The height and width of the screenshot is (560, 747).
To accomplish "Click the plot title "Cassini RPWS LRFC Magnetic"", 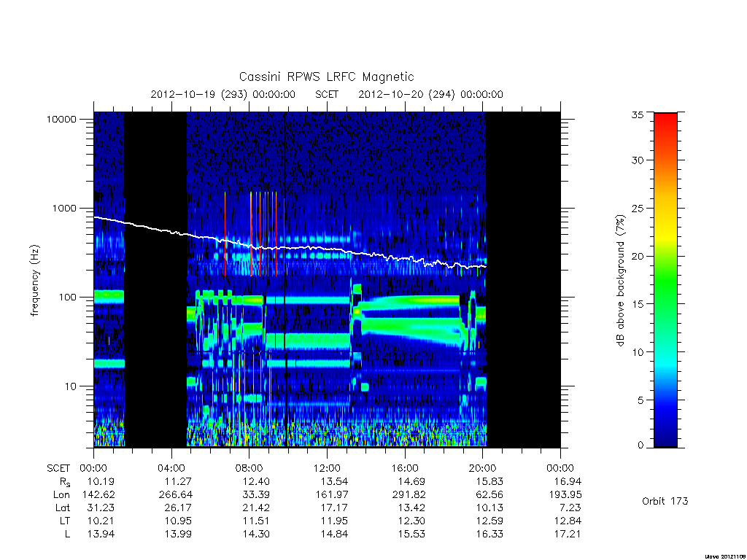I will pos(326,77).
